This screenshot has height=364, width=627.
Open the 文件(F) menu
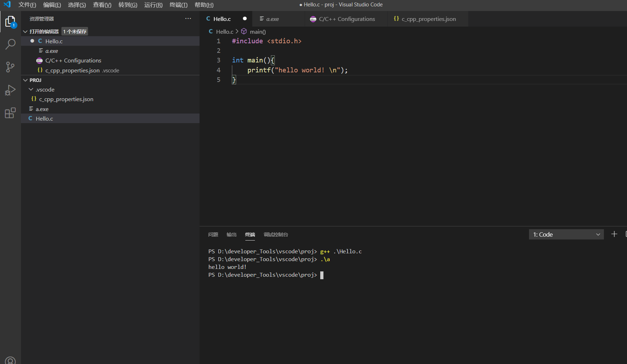point(27,5)
